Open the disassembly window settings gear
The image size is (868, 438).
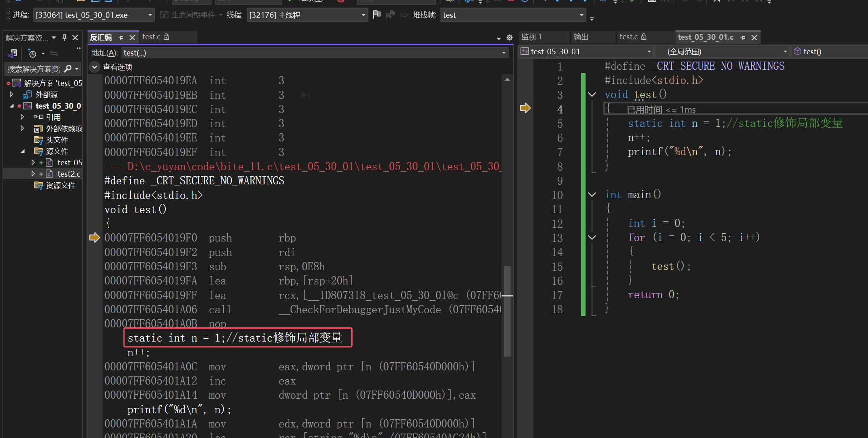(x=509, y=38)
